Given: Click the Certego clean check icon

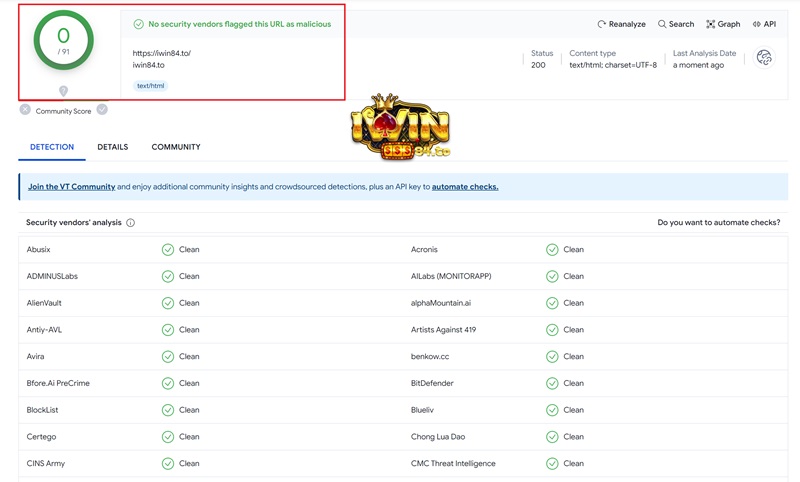Looking at the screenshot, I should [168, 437].
